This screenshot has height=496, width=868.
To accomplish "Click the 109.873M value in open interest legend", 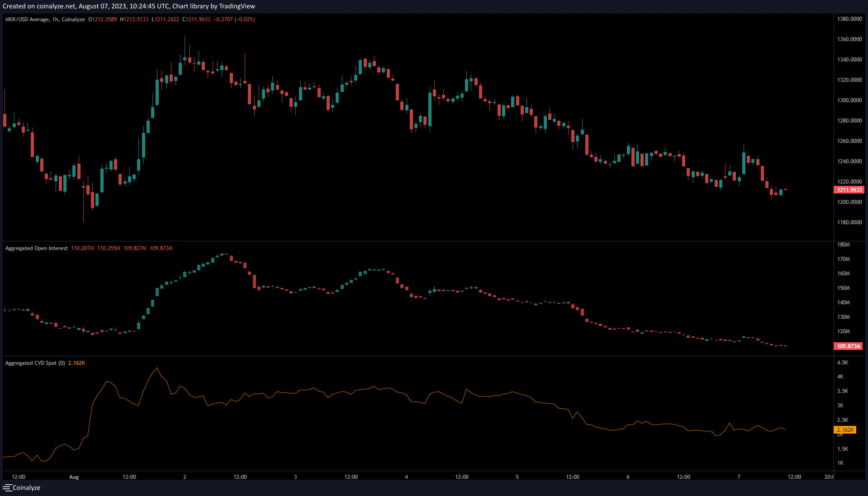I will pos(161,248).
